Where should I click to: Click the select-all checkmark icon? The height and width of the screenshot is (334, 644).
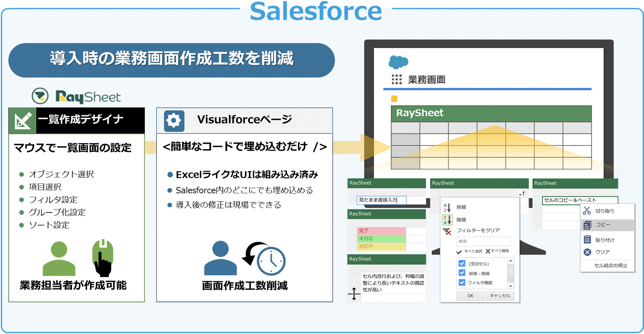pyautogui.click(x=459, y=252)
